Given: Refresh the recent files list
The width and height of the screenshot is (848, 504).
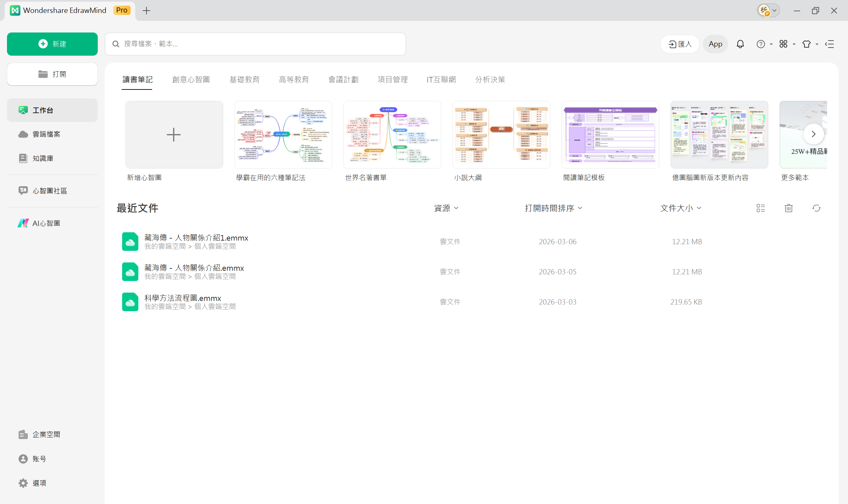Looking at the screenshot, I should coord(816,208).
